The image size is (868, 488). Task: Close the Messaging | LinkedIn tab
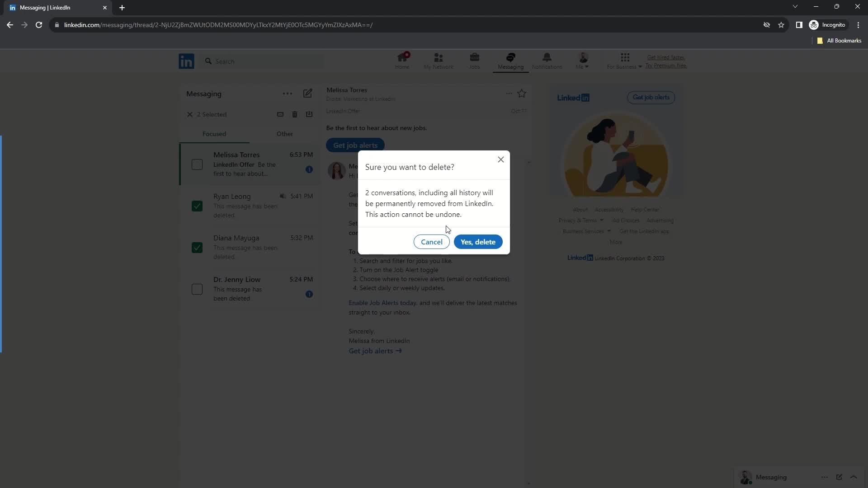pos(105,8)
